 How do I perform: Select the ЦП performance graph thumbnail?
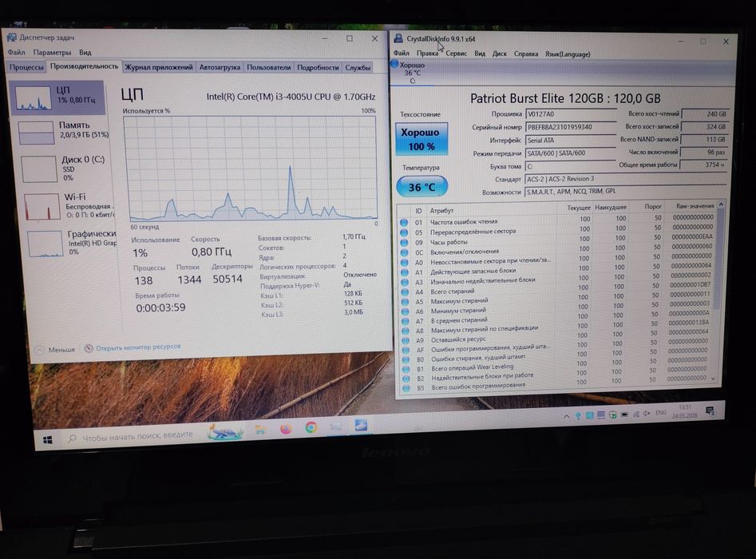pyautogui.click(x=34, y=98)
